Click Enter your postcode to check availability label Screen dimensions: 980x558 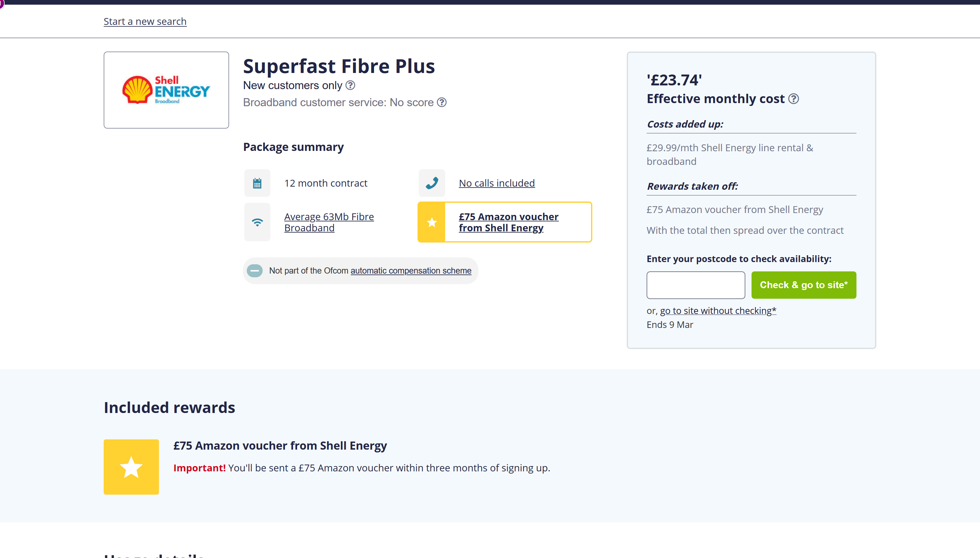click(x=739, y=259)
